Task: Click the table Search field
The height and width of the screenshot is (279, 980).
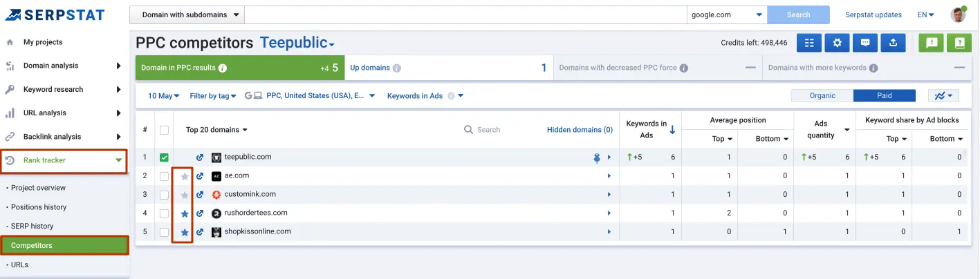Action: tap(488, 130)
